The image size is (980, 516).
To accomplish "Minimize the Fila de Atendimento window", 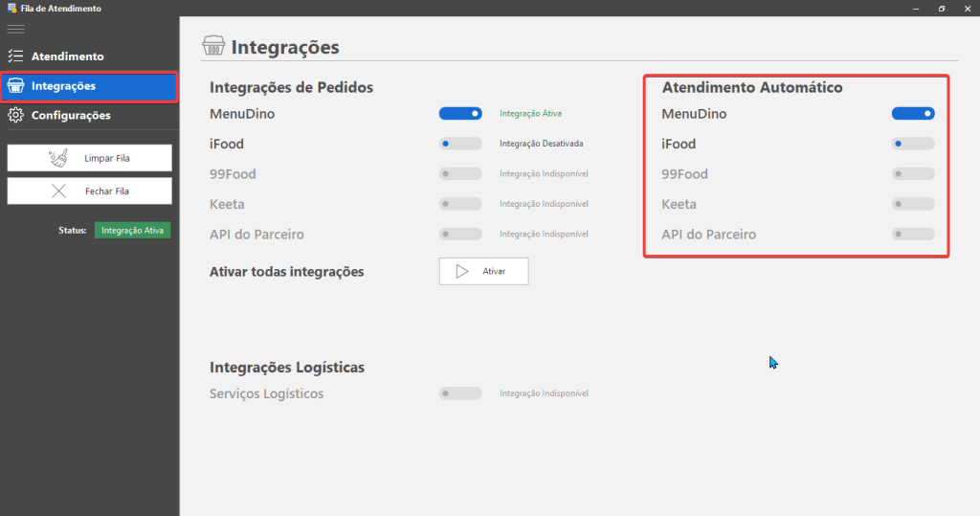I will pos(916,8).
